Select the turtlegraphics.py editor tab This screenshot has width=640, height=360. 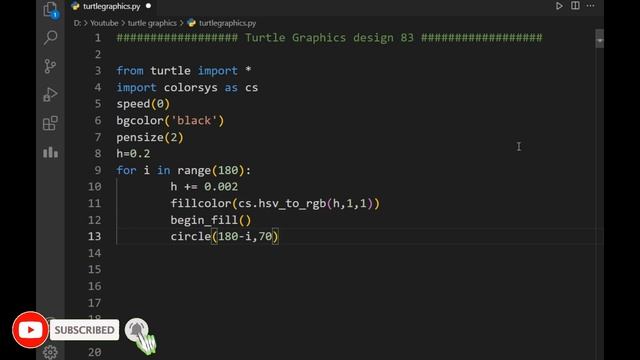click(111, 7)
